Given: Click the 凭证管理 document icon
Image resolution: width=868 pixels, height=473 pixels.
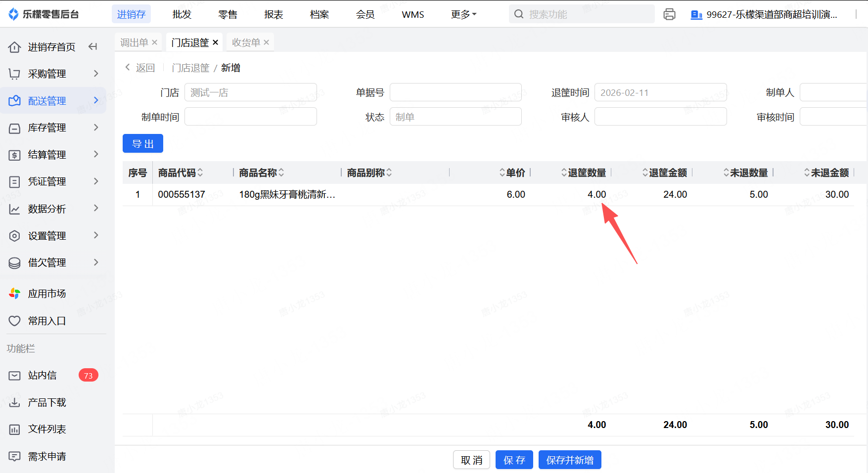Looking at the screenshot, I should pos(15,181).
